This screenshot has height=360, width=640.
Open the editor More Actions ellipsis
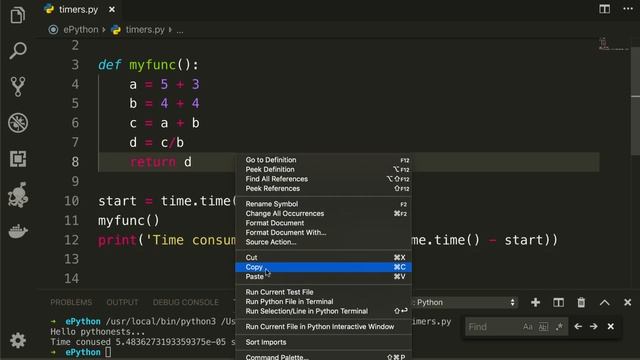[x=628, y=9]
